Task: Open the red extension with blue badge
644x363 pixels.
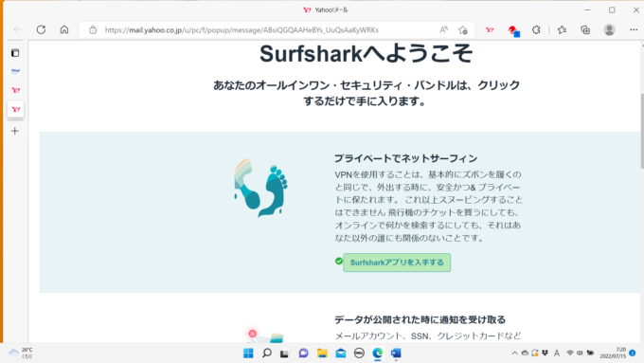Action: tap(513, 30)
